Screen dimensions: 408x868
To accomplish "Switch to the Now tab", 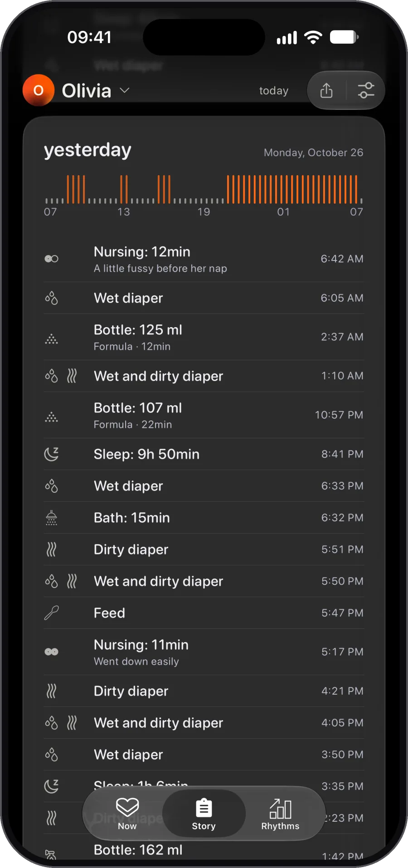I will pos(127,814).
